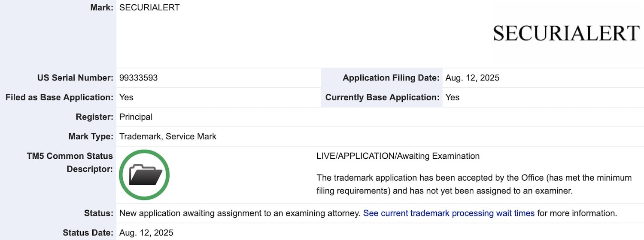Click the Register field label
Image resolution: width=644 pixels, height=240 pixels.
(x=94, y=117)
